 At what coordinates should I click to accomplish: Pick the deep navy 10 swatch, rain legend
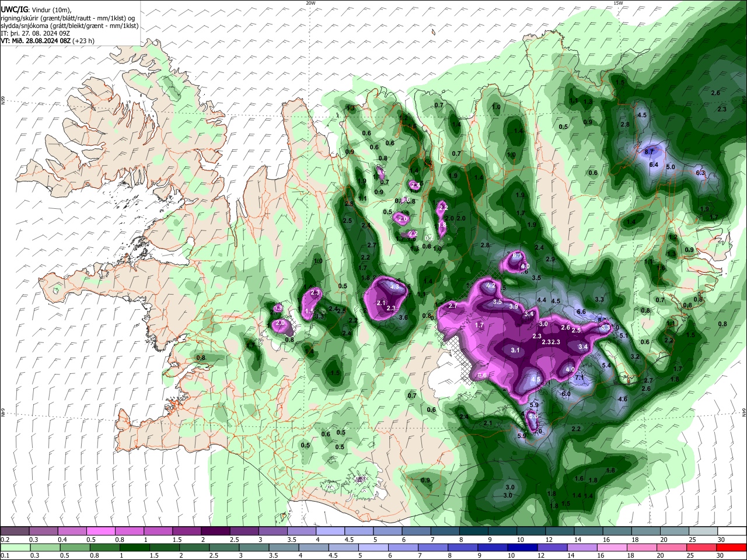point(523,547)
